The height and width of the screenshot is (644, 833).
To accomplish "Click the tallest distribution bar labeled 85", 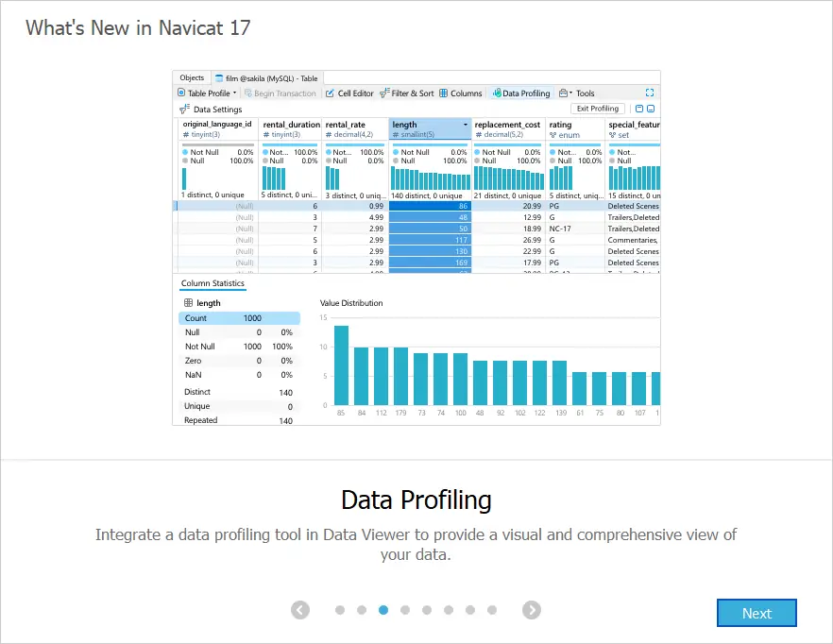I will [341, 365].
